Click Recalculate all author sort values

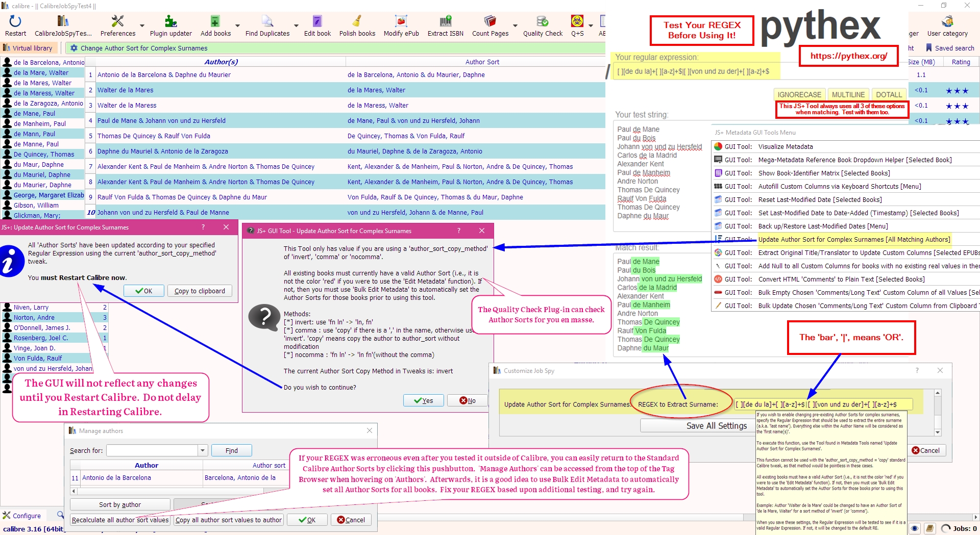[x=120, y=520]
